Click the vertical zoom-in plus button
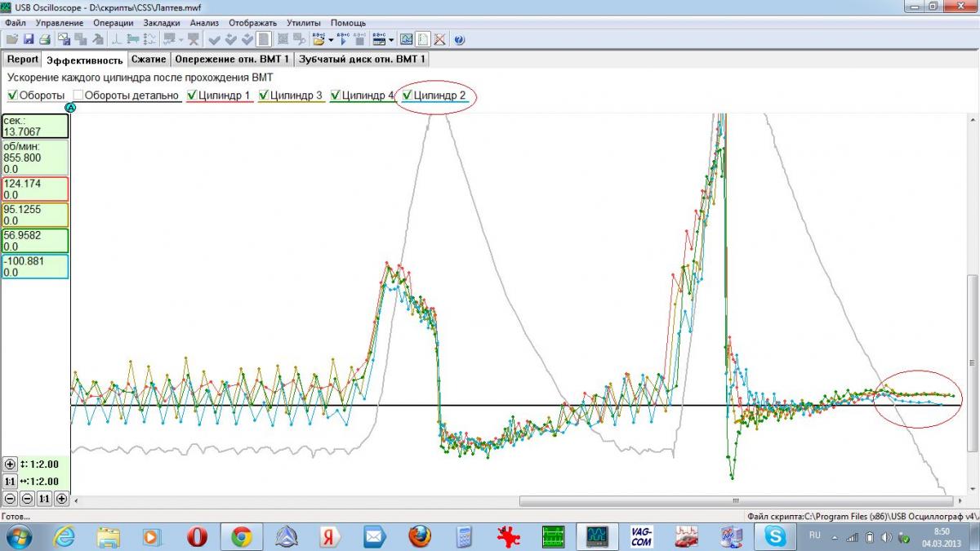Viewport: 980px width, 551px height. coord(11,464)
